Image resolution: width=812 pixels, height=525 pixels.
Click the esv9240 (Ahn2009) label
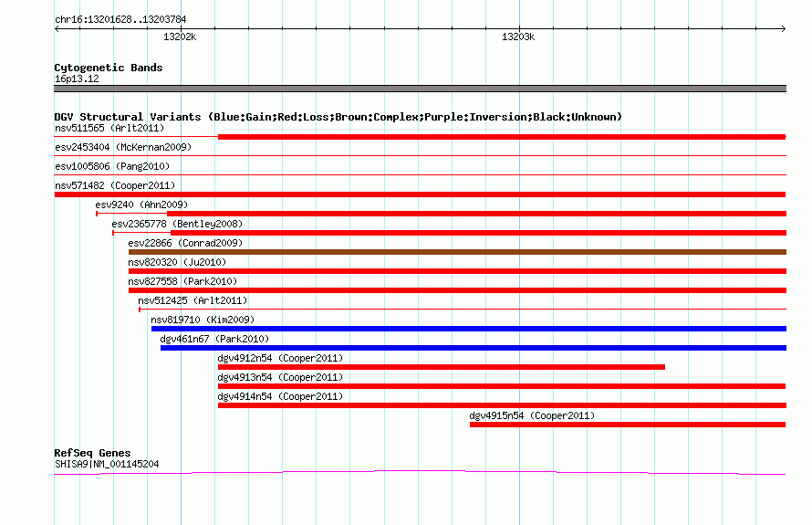[x=141, y=205]
